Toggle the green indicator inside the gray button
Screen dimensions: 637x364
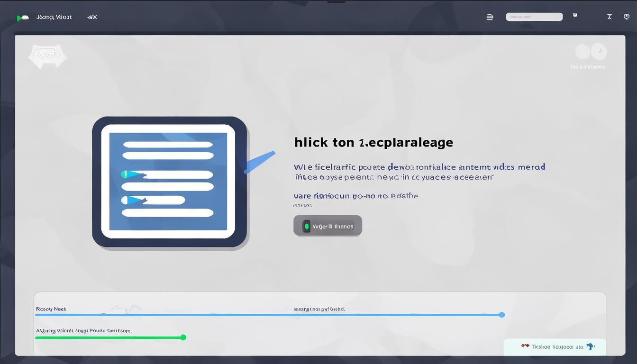[x=307, y=226]
